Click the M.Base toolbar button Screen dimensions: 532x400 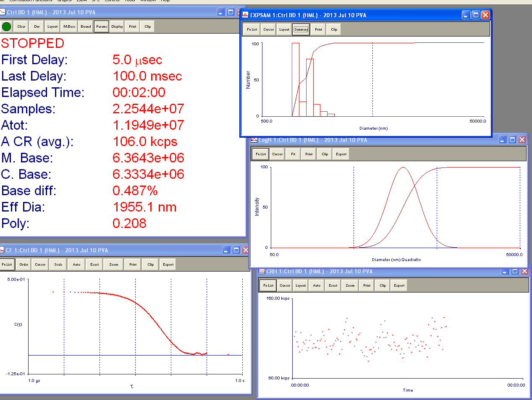coord(69,26)
